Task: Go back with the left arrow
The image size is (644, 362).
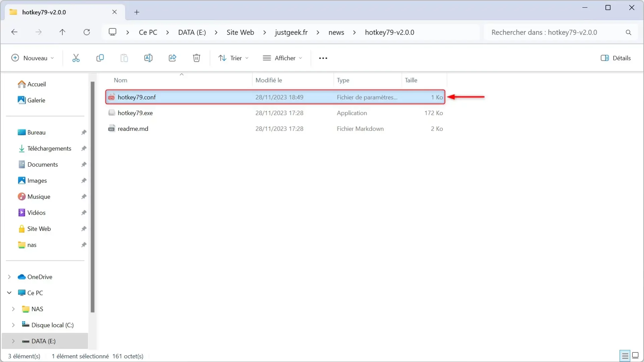Action: coord(14,32)
